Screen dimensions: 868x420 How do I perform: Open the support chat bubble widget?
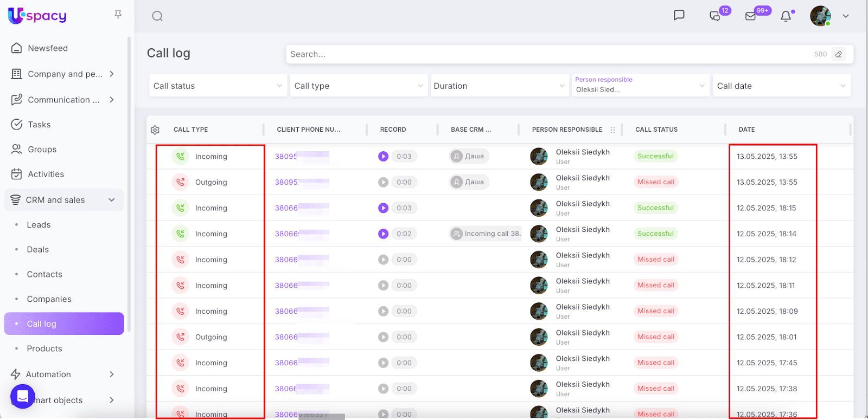click(x=23, y=397)
